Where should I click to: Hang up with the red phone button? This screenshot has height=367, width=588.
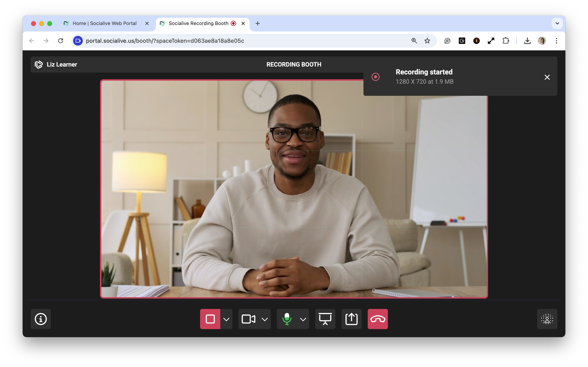(378, 319)
